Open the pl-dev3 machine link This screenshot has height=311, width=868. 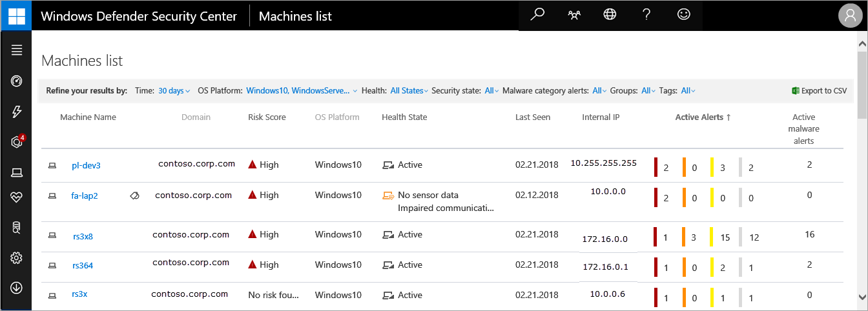pyautogui.click(x=86, y=166)
